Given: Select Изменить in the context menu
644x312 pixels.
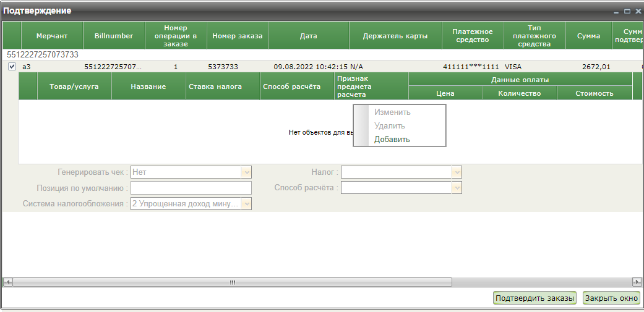Looking at the screenshot, I should click(392, 112).
